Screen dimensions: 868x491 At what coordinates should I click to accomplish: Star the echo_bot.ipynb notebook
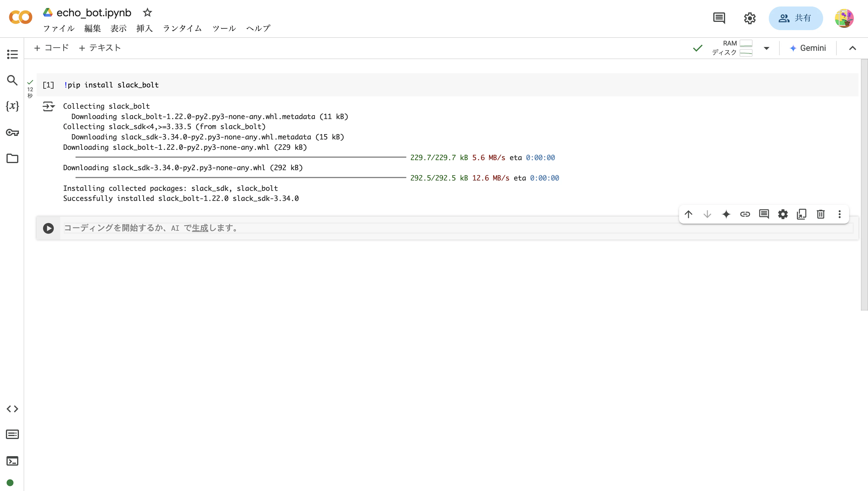pos(147,12)
